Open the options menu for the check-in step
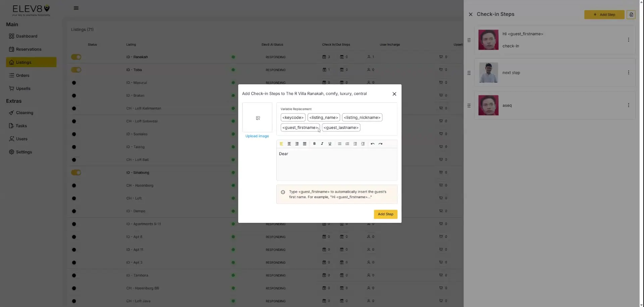Screen dimensions: 644x307 pyautogui.click(x=629, y=40)
